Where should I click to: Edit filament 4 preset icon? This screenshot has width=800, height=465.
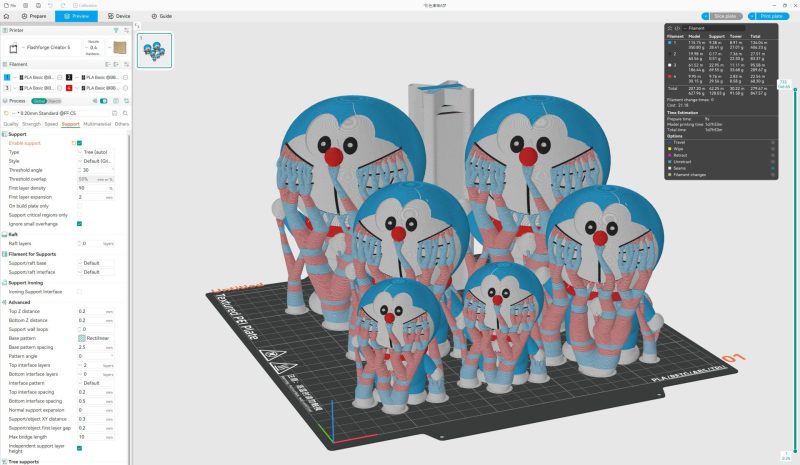coord(125,88)
